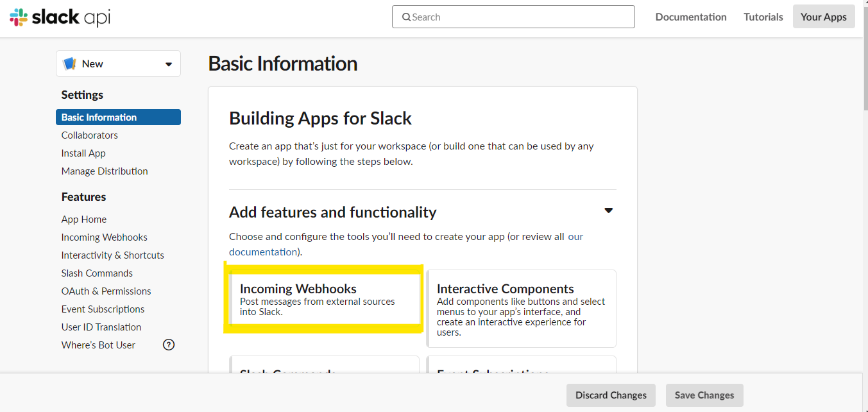
Task: Click the Incoming Webhooks feature card
Action: [x=324, y=300]
